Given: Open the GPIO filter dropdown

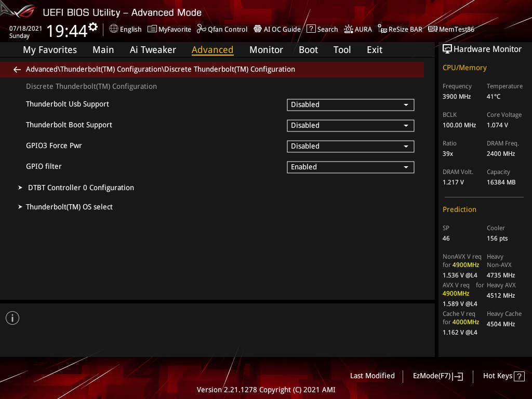Looking at the screenshot, I should pyautogui.click(x=406, y=167).
